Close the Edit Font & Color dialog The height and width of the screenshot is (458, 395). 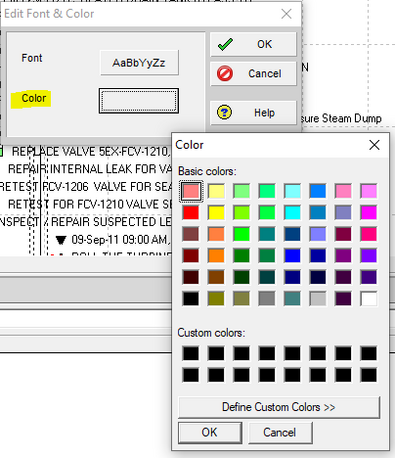point(286,14)
